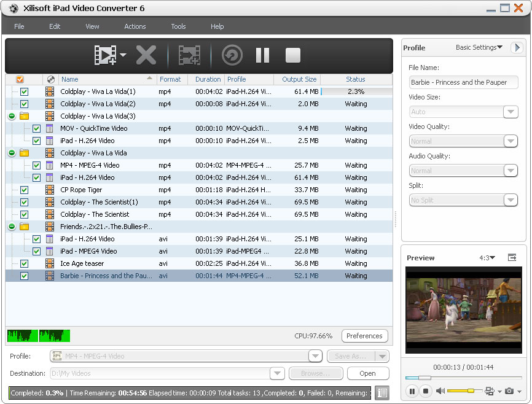Select the Ice Age teaser row

199,263
